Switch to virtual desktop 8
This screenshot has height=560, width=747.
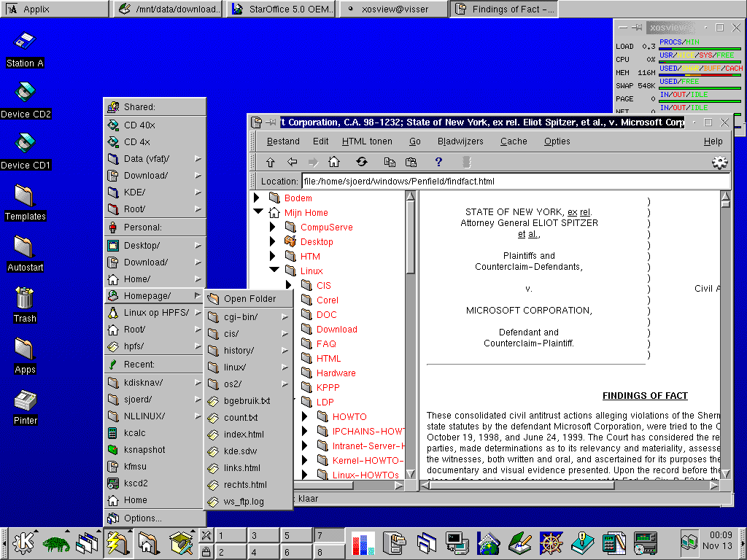pos(329,552)
